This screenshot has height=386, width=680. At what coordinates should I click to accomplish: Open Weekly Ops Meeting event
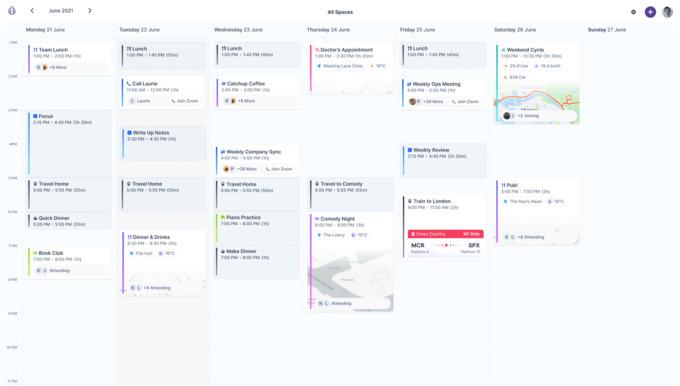pyautogui.click(x=443, y=93)
